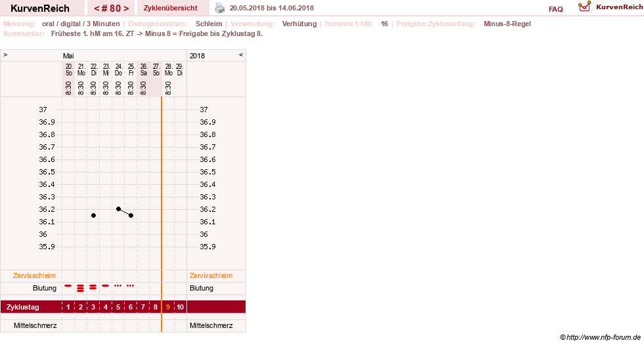This screenshot has width=644, height=345.
Task: Select cycle day 1 cell
Action: tap(68, 307)
